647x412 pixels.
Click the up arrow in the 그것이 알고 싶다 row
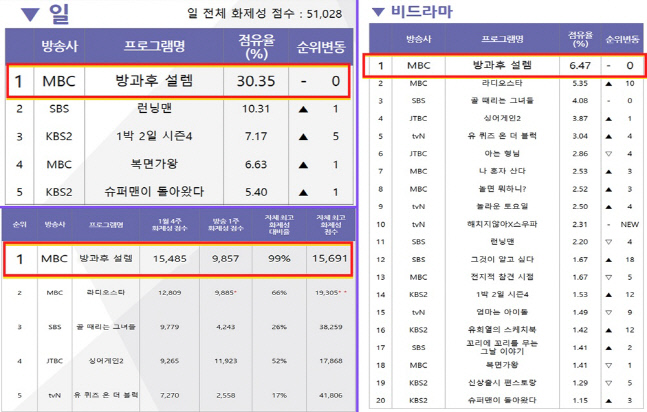click(x=609, y=260)
